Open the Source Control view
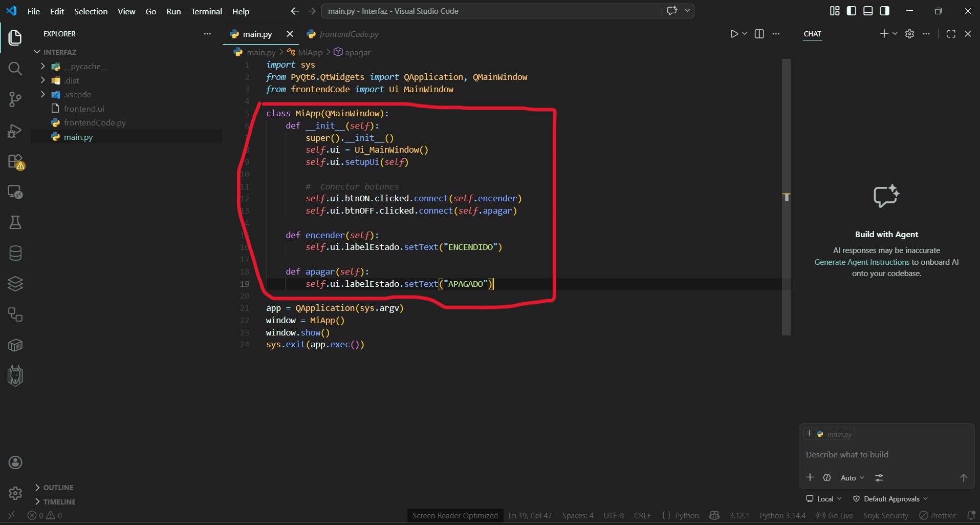This screenshot has width=980, height=525. point(15,99)
